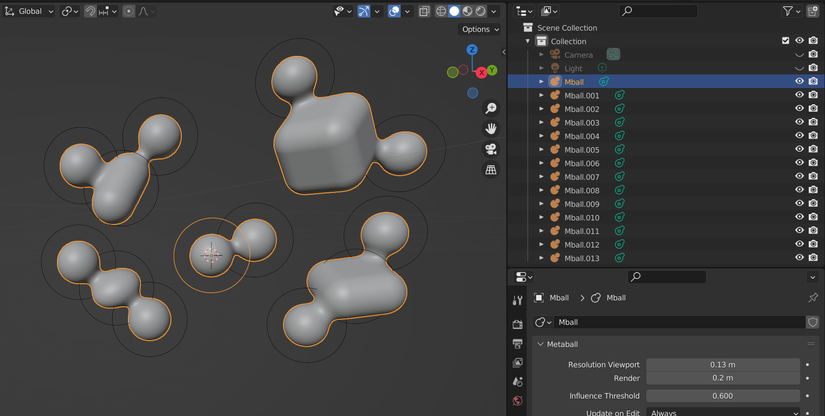Open the outliner filter dropdown
The image size is (825, 416).
click(x=791, y=11)
